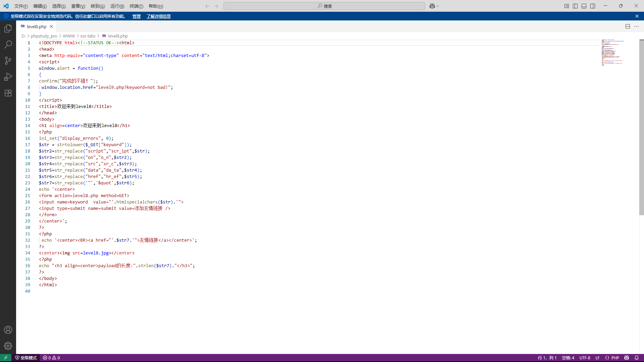Open the Customize Layout icon

click(567, 6)
